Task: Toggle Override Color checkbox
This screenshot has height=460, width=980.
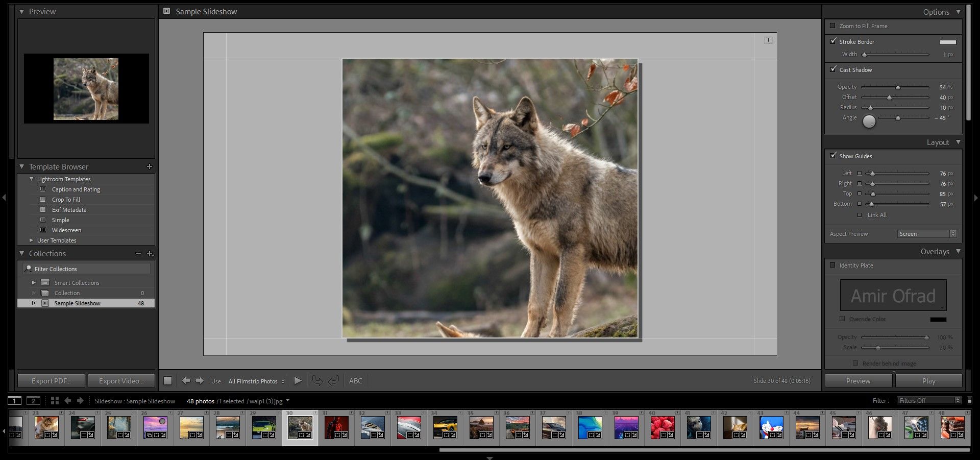Action: coord(842,319)
